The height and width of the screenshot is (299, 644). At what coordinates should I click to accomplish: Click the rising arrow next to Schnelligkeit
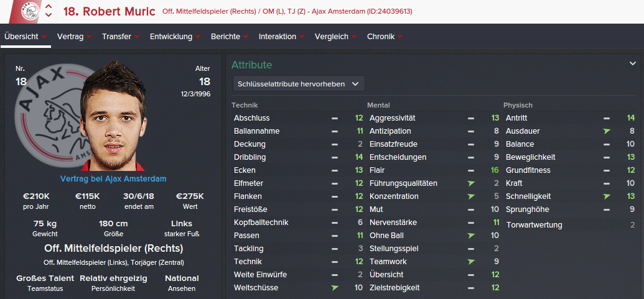point(607,196)
